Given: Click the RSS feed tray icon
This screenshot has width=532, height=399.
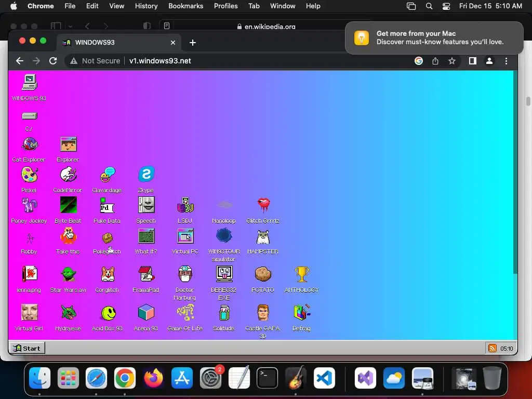Looking at the screenshot, I should [x=493, y=349].
